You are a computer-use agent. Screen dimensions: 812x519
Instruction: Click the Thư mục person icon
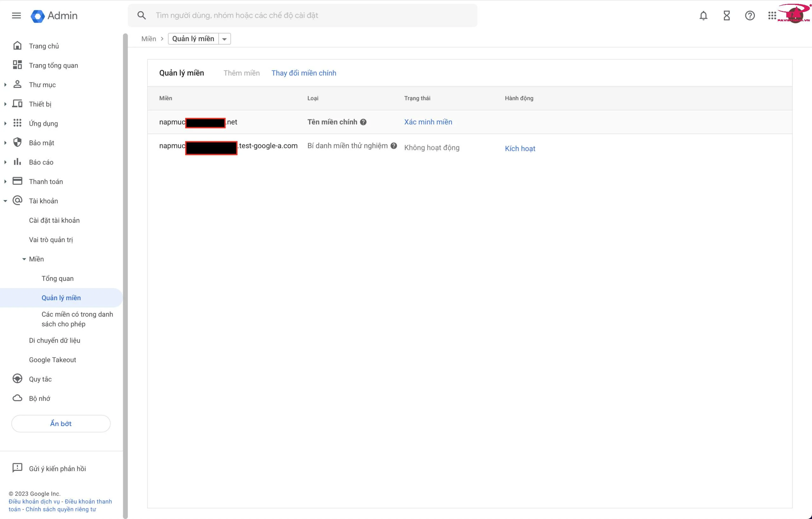click(x=17, y=84)
